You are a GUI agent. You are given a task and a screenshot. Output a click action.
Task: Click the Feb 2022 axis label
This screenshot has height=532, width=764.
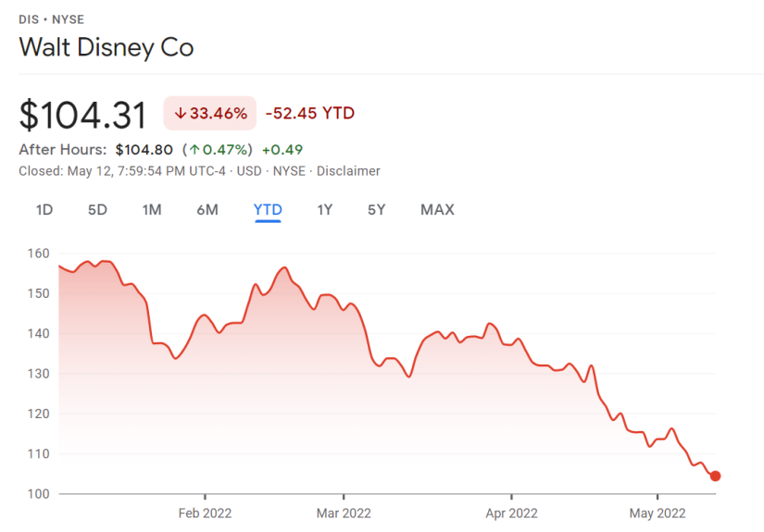tap(205, 513)
